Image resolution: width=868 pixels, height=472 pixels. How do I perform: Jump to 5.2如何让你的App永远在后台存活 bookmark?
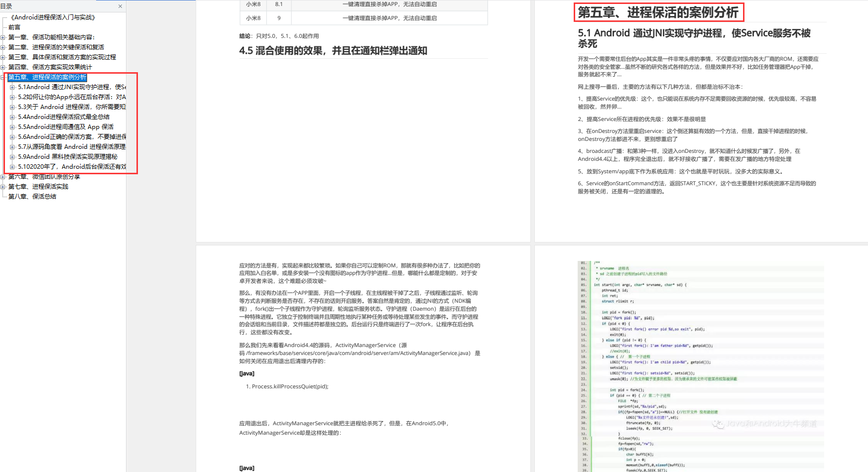[72, 97]
